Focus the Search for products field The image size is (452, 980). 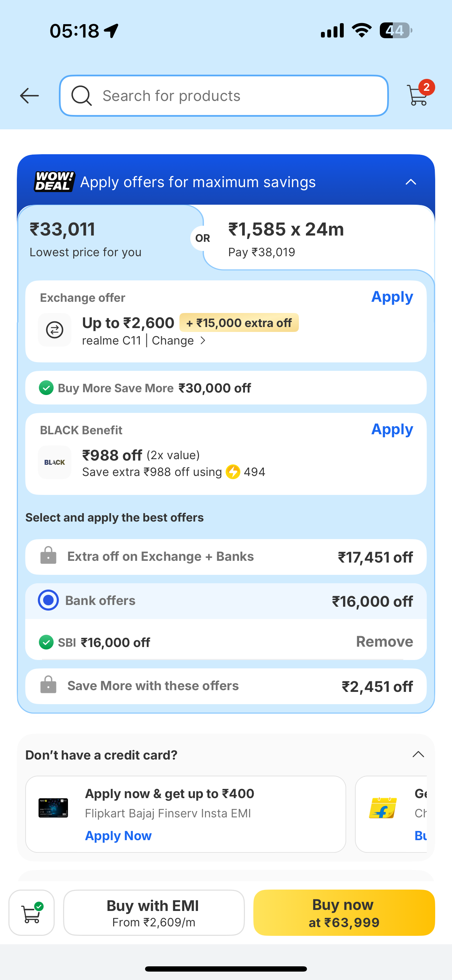(x=236, y=96)
